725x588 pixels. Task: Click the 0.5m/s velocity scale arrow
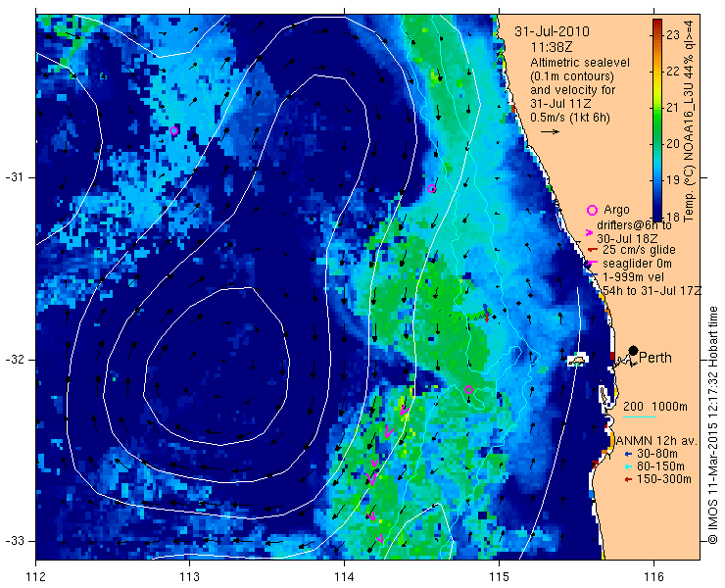tap(550, 132)
